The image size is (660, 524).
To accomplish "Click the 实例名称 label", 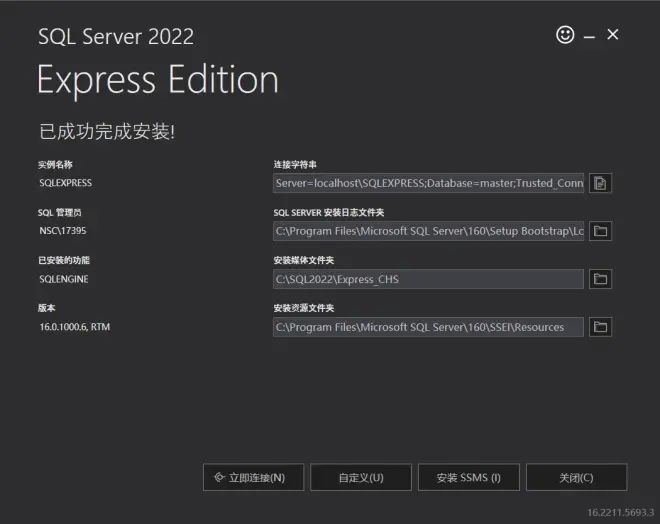I will pos(55,165).
